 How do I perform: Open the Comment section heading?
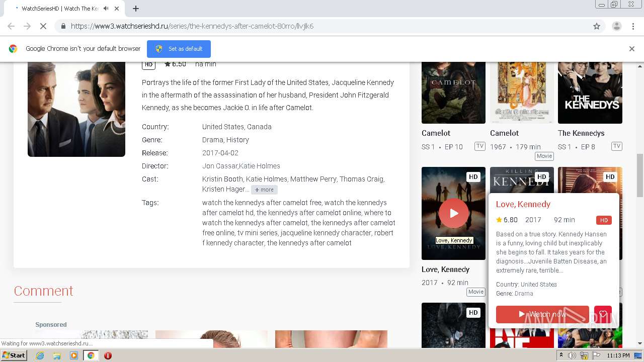click(43, 291)
